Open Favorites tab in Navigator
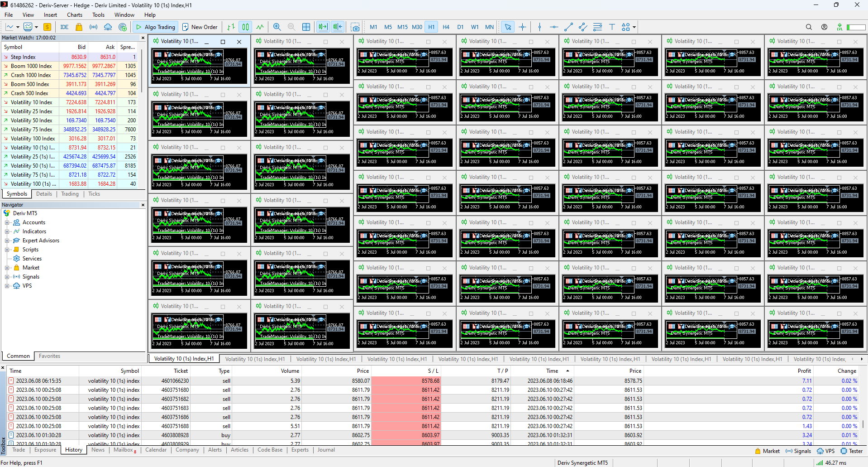The width and height of the screenshot is (868, 467). pyautogui.click(x=49, y=356)
